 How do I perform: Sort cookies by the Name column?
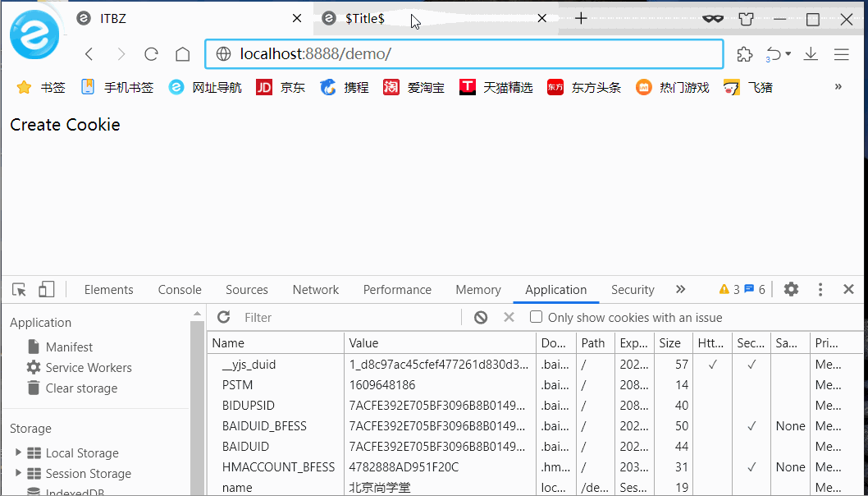276,343
